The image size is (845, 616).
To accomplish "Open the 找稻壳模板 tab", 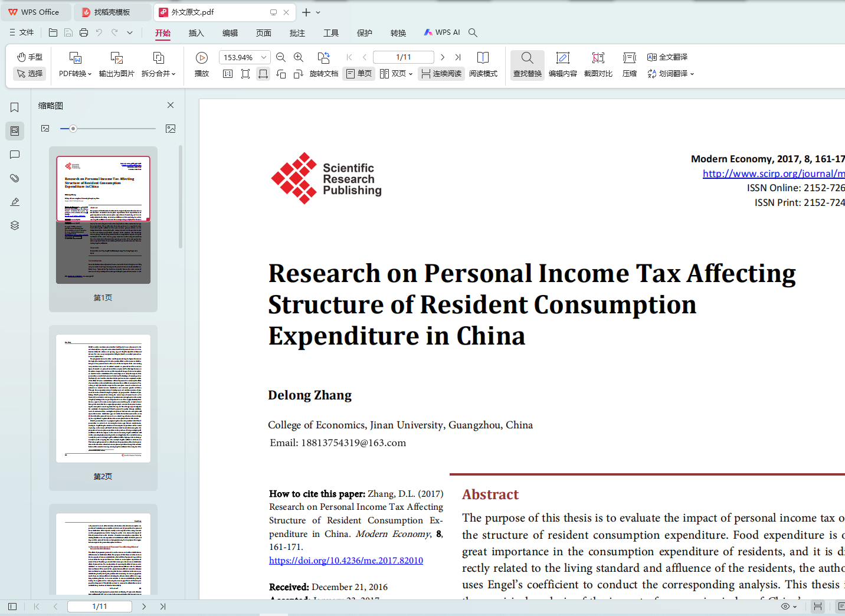I will tap(113, 12).
